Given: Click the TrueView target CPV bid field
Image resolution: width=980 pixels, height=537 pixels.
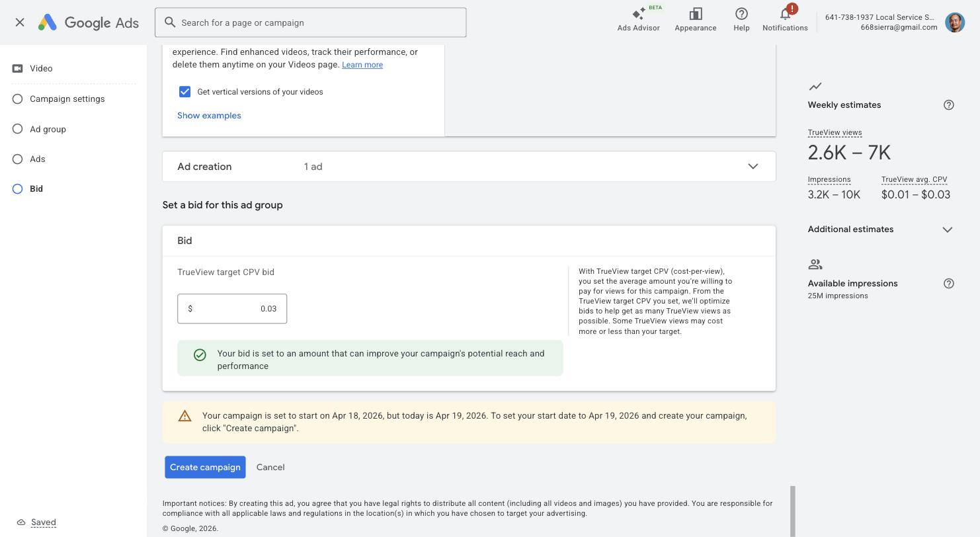Looking at the screenshot, I should (x=231, y=308).
